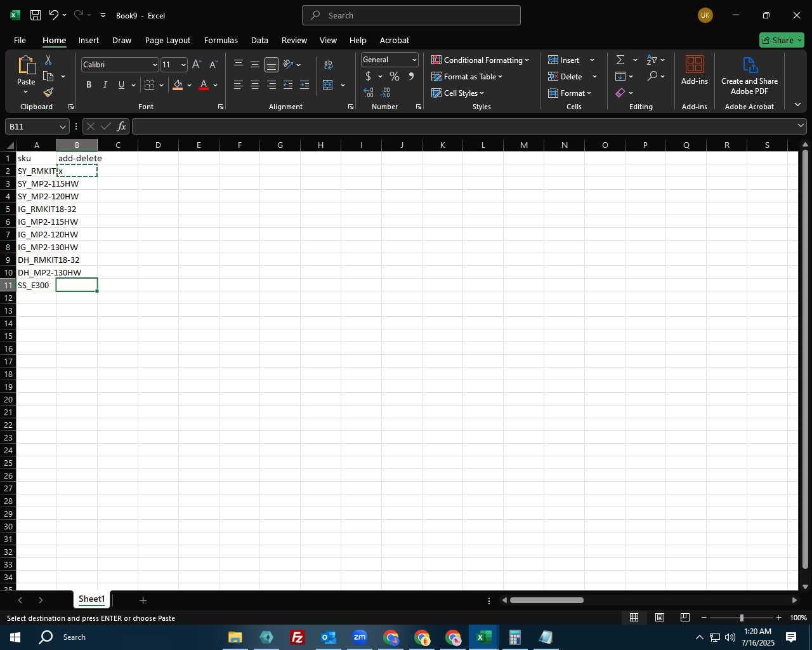The height and width of the screenshot is (650, 812).
Task: Decrease font size with small A icon
Action: [x=213, y=65]
